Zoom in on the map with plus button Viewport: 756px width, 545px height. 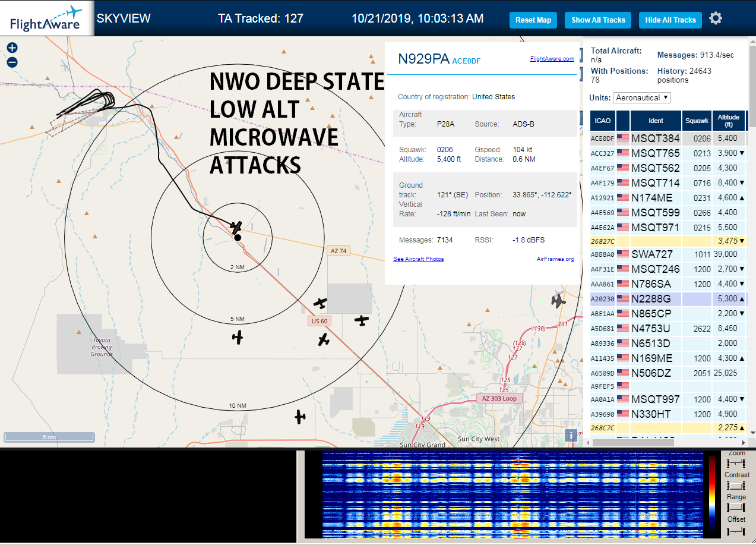coord(12,48)
